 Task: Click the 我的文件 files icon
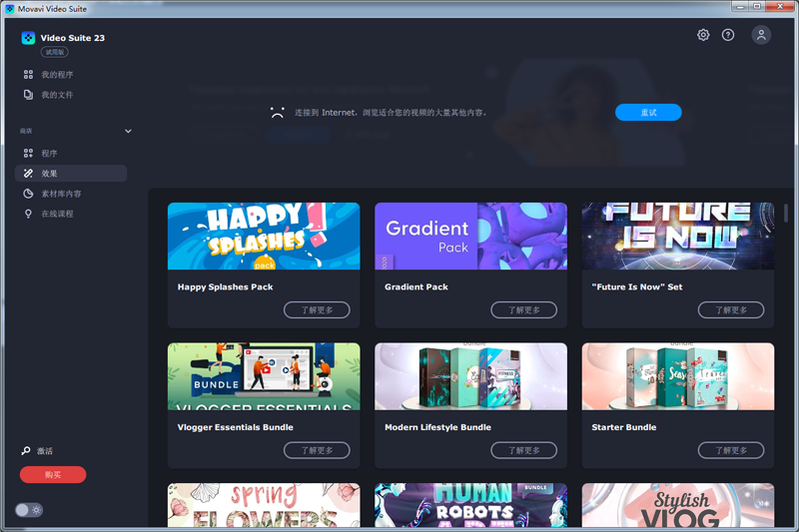tap(28, 95)
